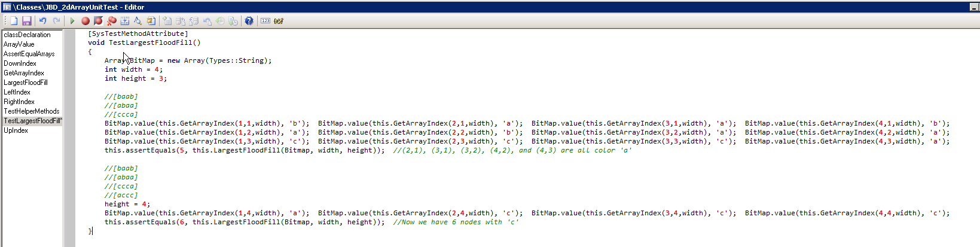The width and height of the screenshot is (980, 247).
Task: Open the compile icon in the toolbar
Action: point(125,21)
